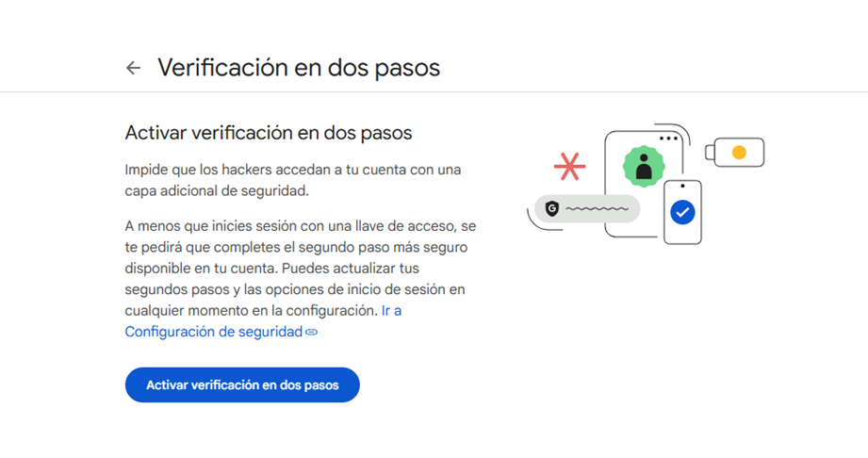The height and width of the screenshot is (458, 868).
Task: Go back with the left arrow icon
Action: click(134, 68)
